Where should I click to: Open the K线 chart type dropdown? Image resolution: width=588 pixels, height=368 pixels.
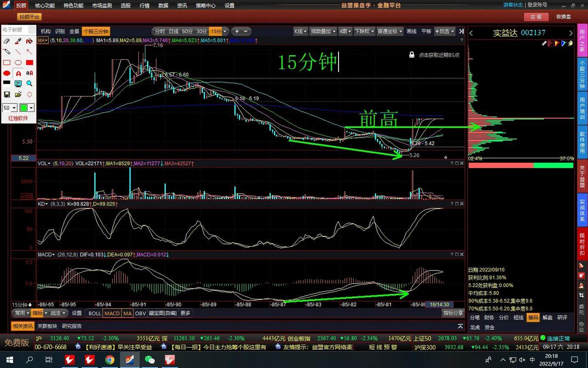(x=301, y=31)
